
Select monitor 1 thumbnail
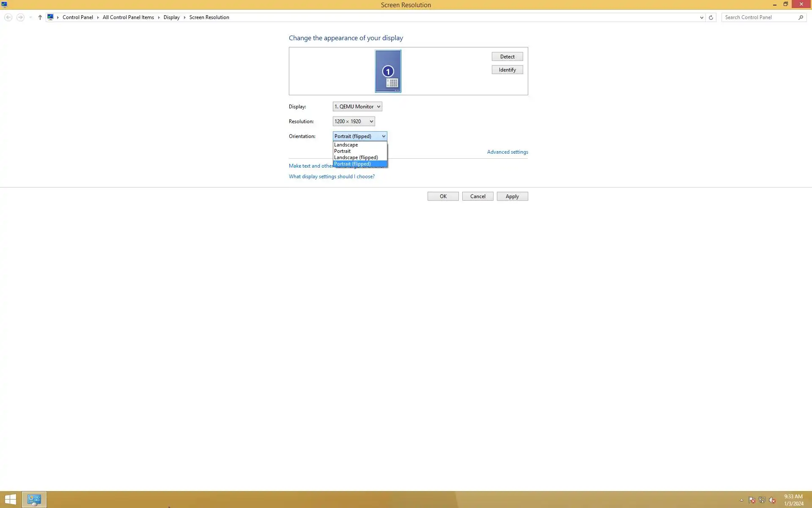tap(388, 71)
